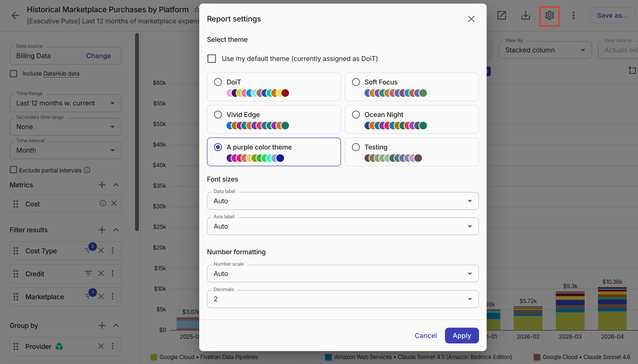Viewport: 638px width, 364px height.
Task: Open report settings gear icon
Action: pos(549,16)
